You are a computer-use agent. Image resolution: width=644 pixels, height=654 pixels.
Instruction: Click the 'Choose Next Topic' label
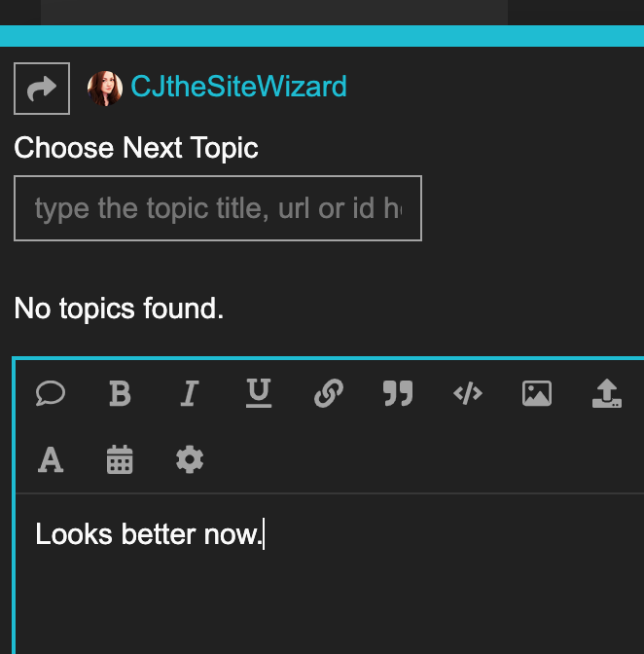click(136, 149)
